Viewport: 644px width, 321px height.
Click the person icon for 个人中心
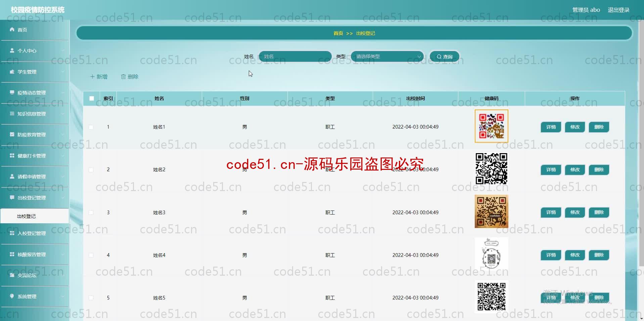click(12, 50)
